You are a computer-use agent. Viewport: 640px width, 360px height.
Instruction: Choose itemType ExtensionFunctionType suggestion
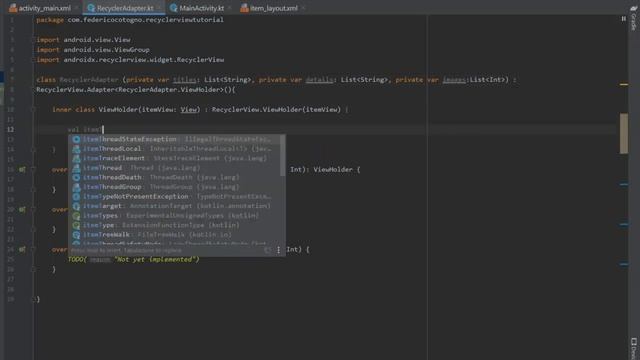pyautogui.click(x=174, y=225)
